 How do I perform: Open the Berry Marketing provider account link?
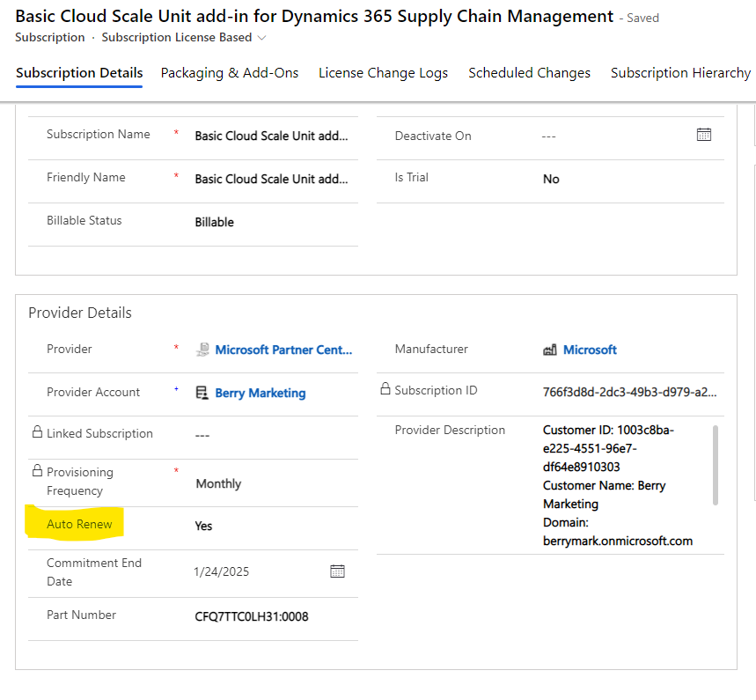click(x=261, y=394)
